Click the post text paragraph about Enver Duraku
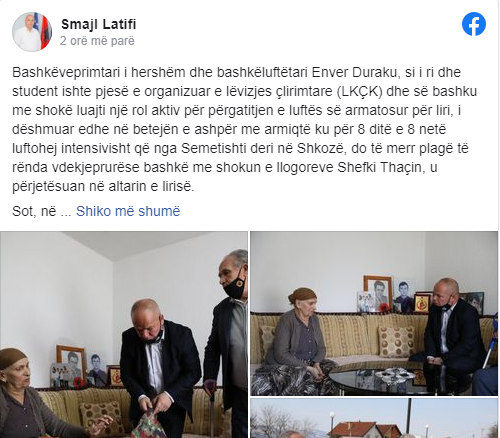Screen dimensions: 500x438 [x=245, y=129]
